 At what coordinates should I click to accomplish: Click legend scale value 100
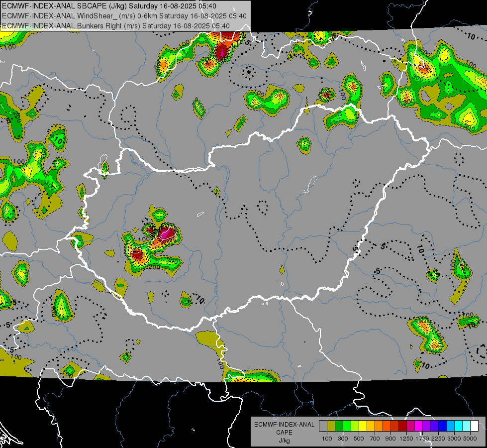tap(327, 439)
